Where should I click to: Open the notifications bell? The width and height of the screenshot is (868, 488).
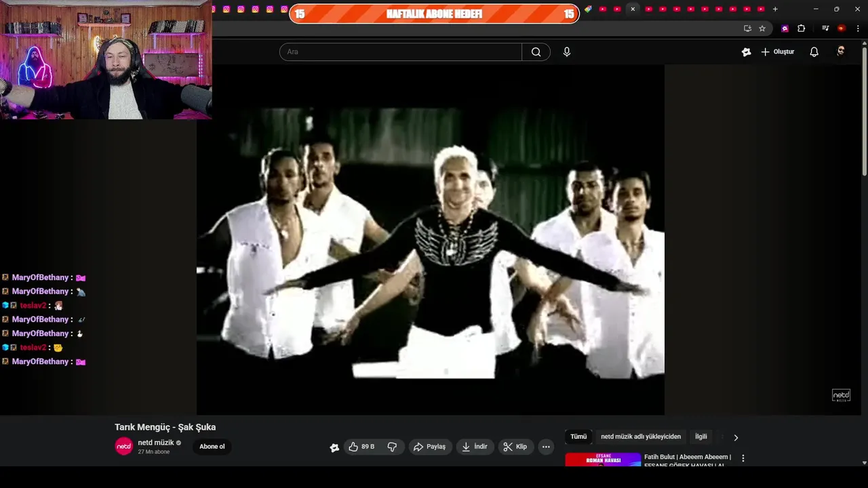point(814,52)
